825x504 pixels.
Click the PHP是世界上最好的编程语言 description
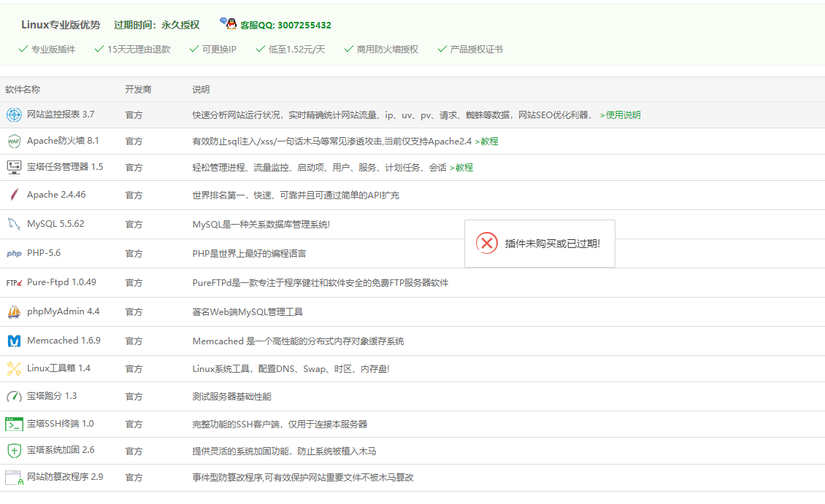pos(249,253)
